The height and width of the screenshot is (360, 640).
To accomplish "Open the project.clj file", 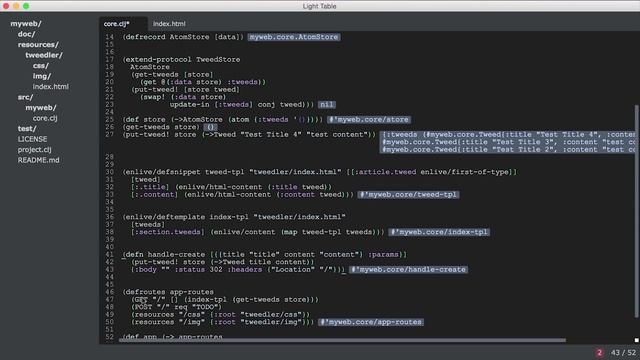I will [35, 150].
